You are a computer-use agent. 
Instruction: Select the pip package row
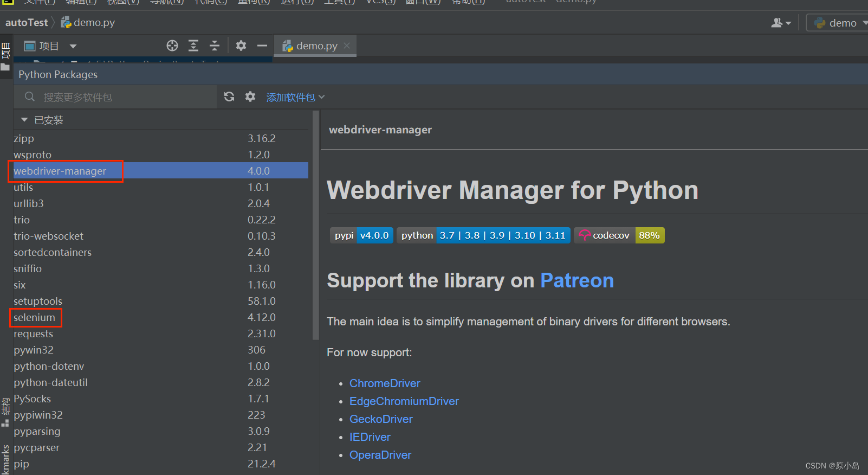161,464
